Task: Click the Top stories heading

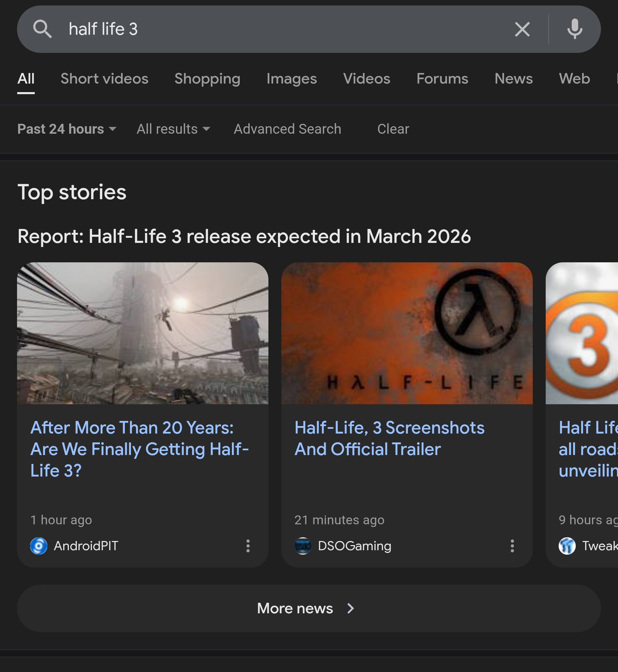Action: (72, 192)
